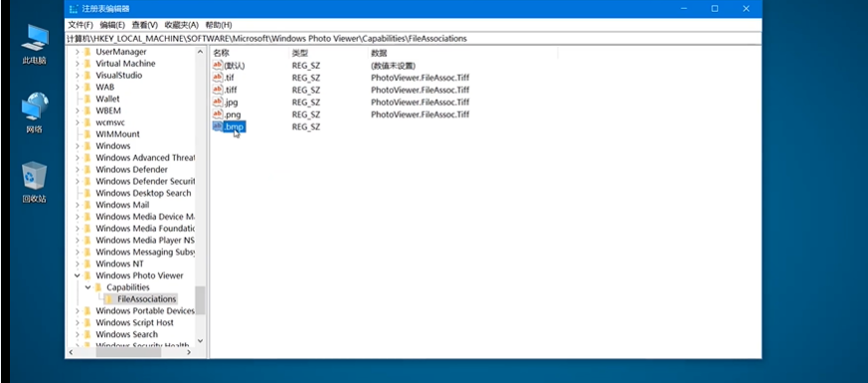Image resolution: width=868 pixels, height=383 pixels.
Task: Maximize the Registry Editor window
Action: click(x=715, y=8)
